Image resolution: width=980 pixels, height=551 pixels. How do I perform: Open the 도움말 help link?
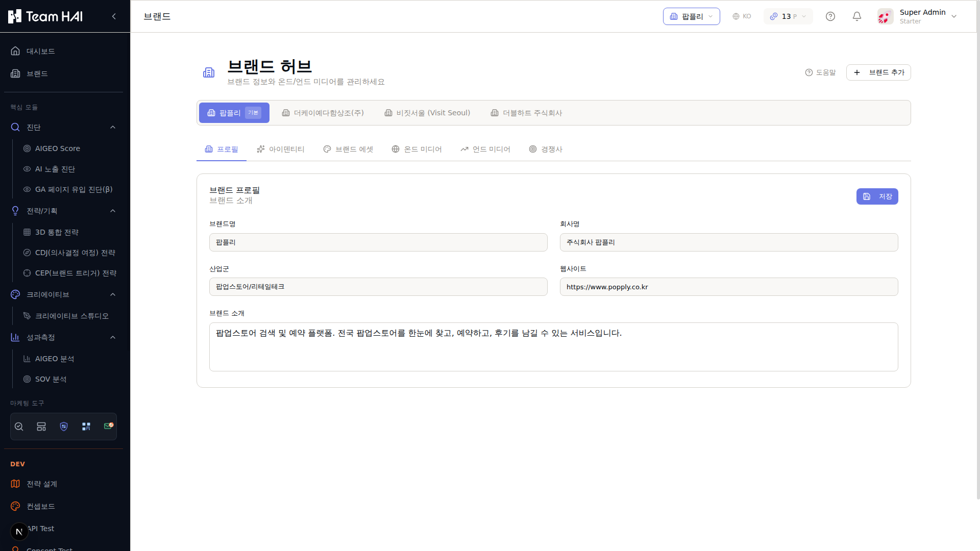tap(820, 72)
